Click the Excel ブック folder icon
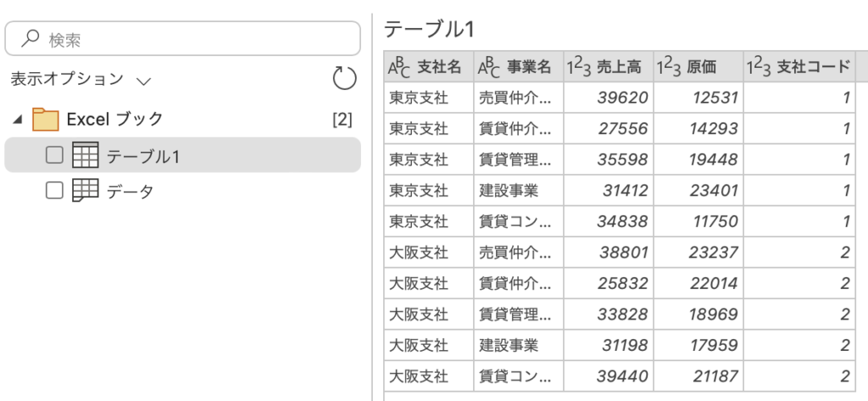 46,119
